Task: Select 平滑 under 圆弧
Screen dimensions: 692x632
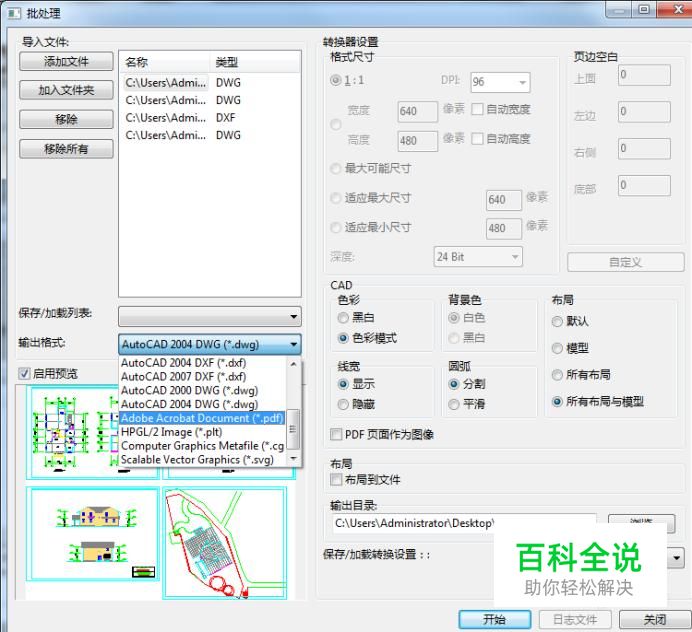Action: click(x=454, y=404)
